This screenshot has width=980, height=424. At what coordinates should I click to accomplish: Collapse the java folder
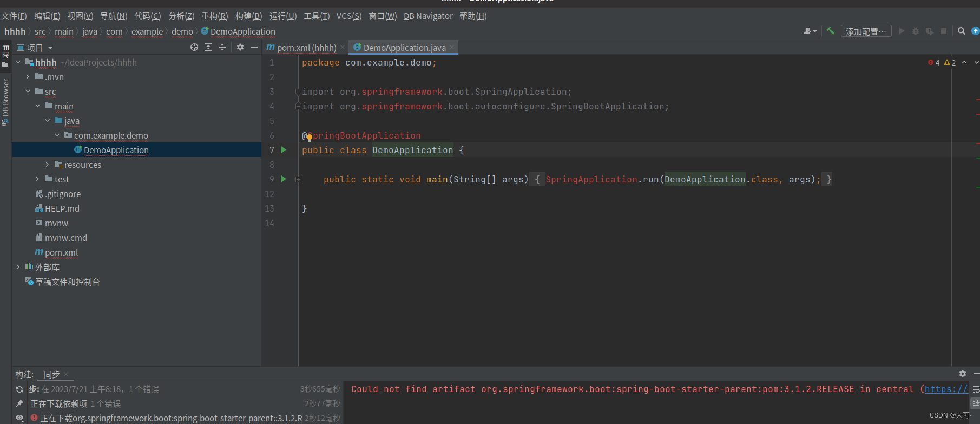click(x=47, y=121)
